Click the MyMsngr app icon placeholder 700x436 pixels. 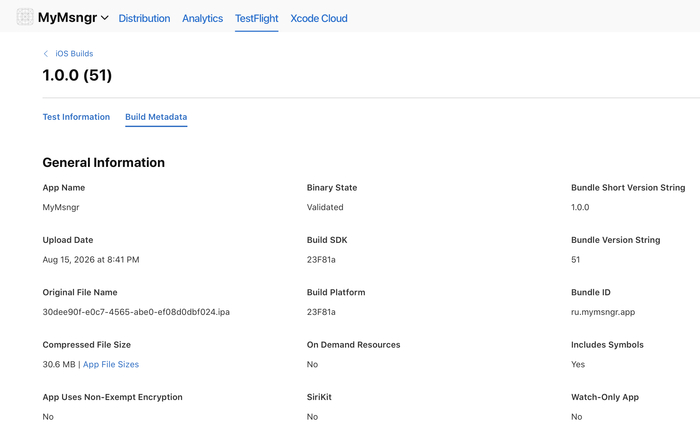click(25, 17)
